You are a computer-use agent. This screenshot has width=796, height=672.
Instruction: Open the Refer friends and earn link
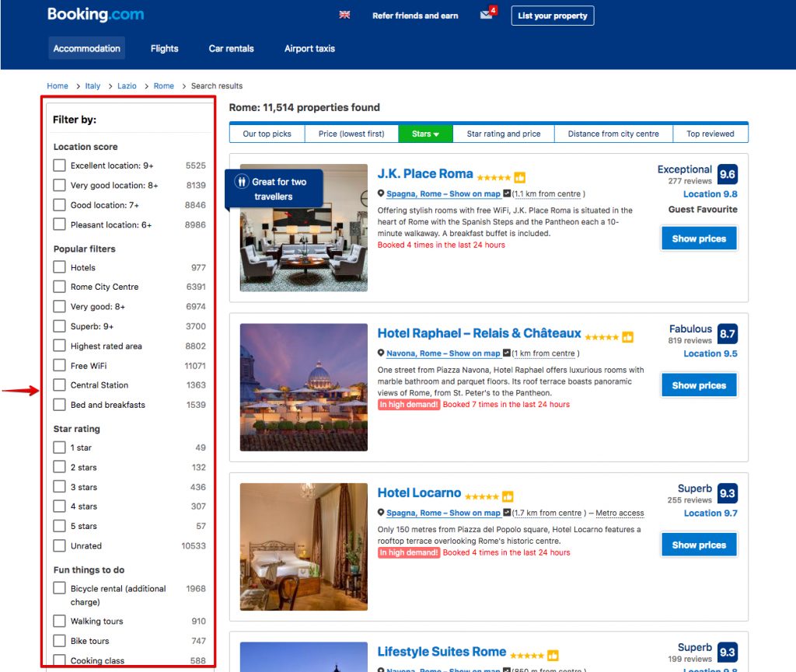[x=415, y=16]
